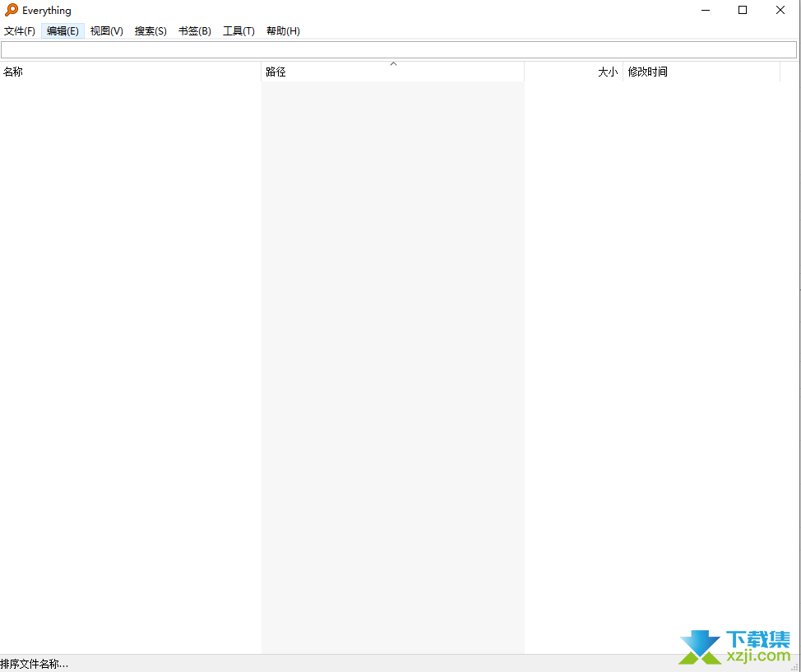Open the 搜索(S) menu
801x672 pixels.
[x=150, y=31]
